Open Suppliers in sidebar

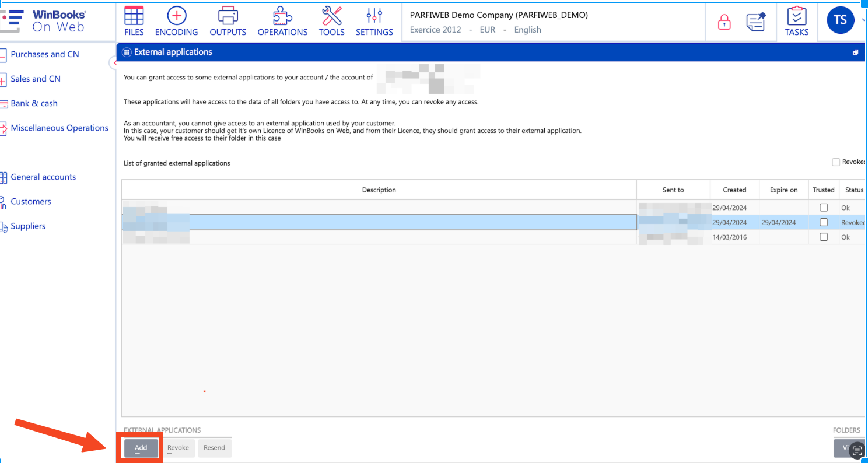tap(28, 226)
